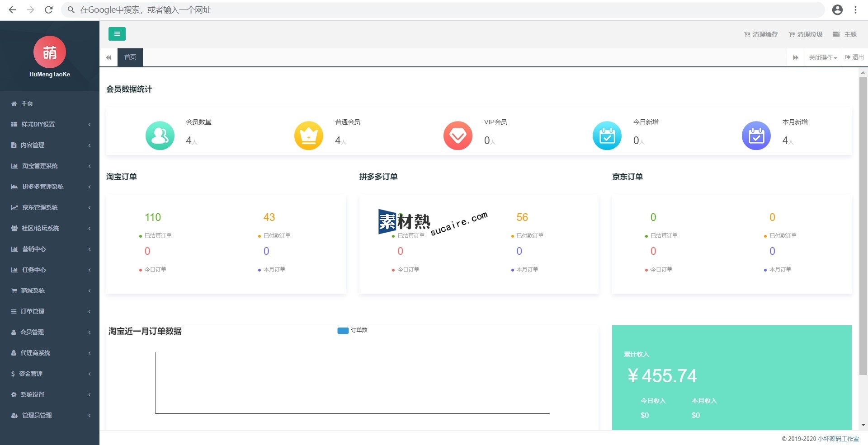This screenshot has width=868, height=445.
Task: Toggle sidebar with green hamburger button
Action: (x=117, y=34)
